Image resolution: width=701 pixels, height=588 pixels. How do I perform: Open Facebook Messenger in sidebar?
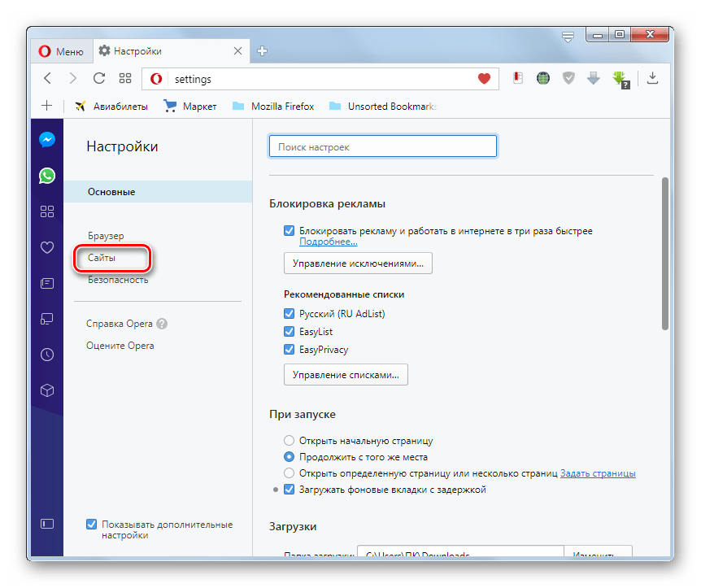tap(47, 139)
